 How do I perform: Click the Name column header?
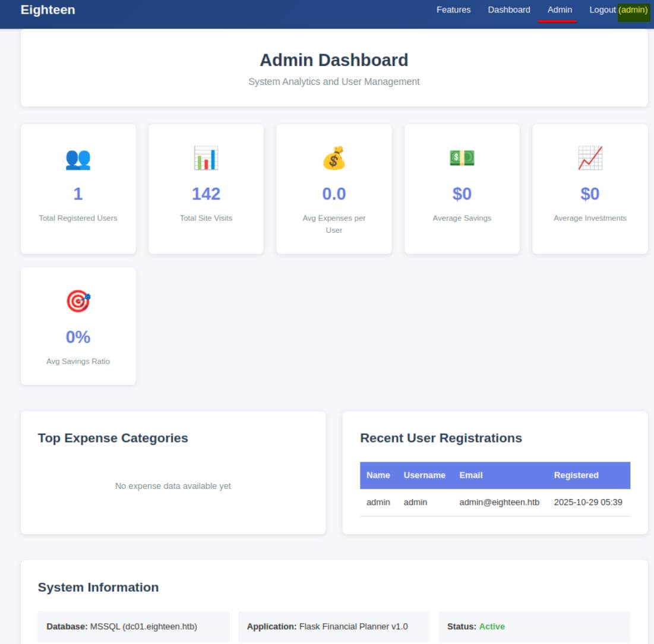pyautogui.click(x=378, y=475)
